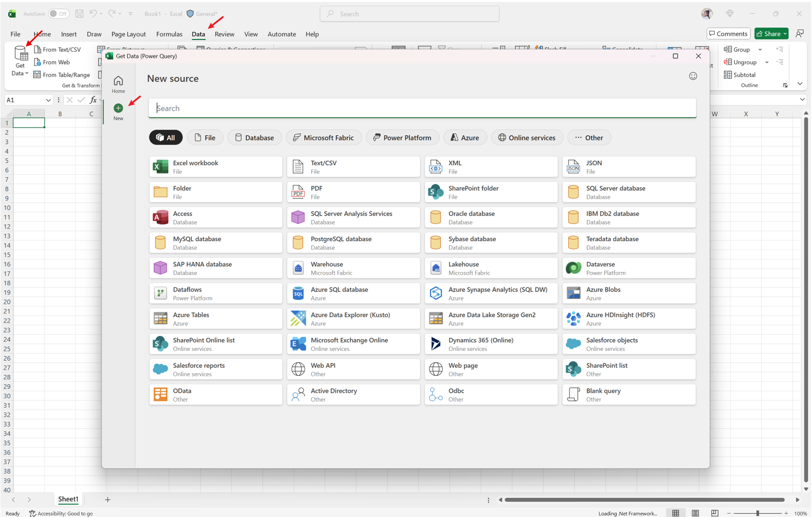Click the Comments button
Viewport: 812px width, 517px height.
(x=728, y=34)
